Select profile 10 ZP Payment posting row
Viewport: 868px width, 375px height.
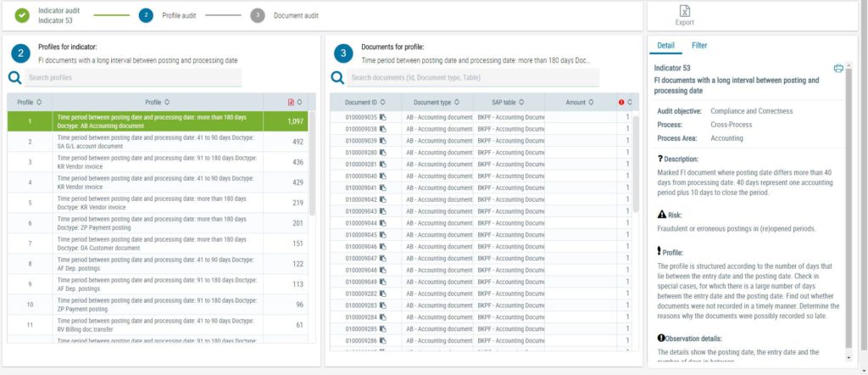coord(158,305)
